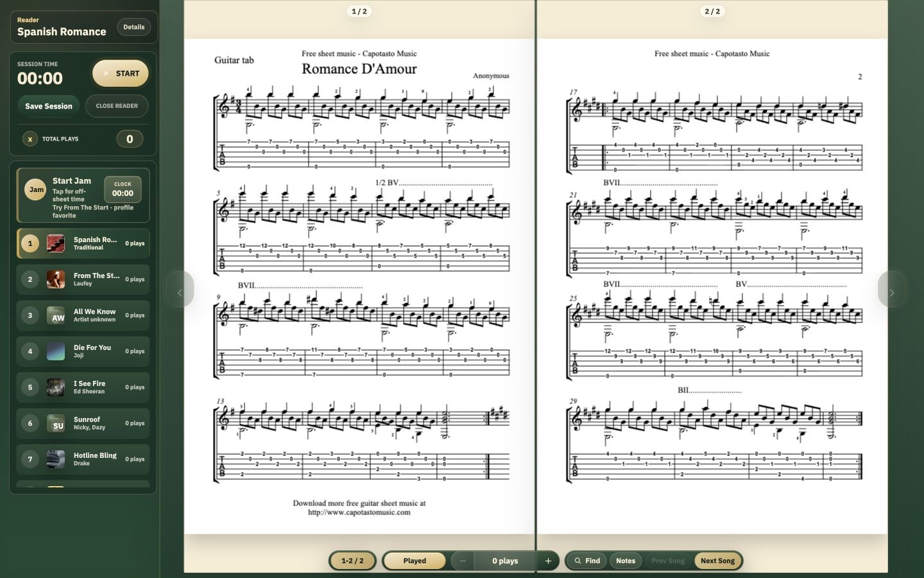The image size is (924, 578).
Task: Click the session time 00:00 display
Action: pos(40,78)
